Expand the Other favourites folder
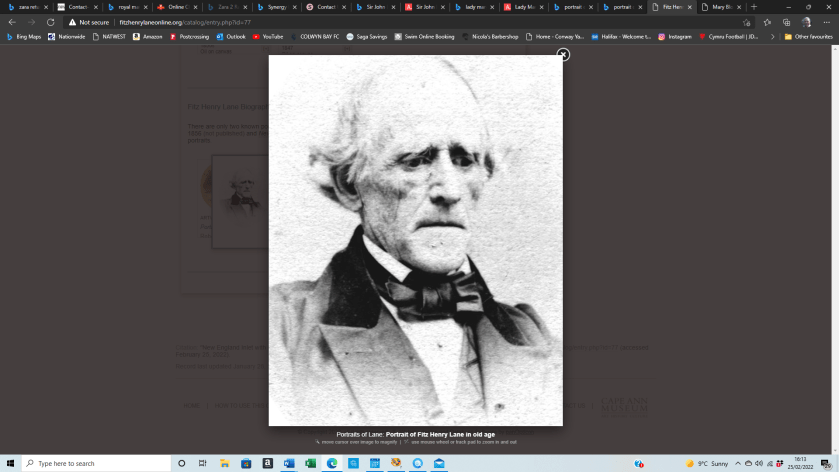This screenshot has width=839, height=472. 808,36
